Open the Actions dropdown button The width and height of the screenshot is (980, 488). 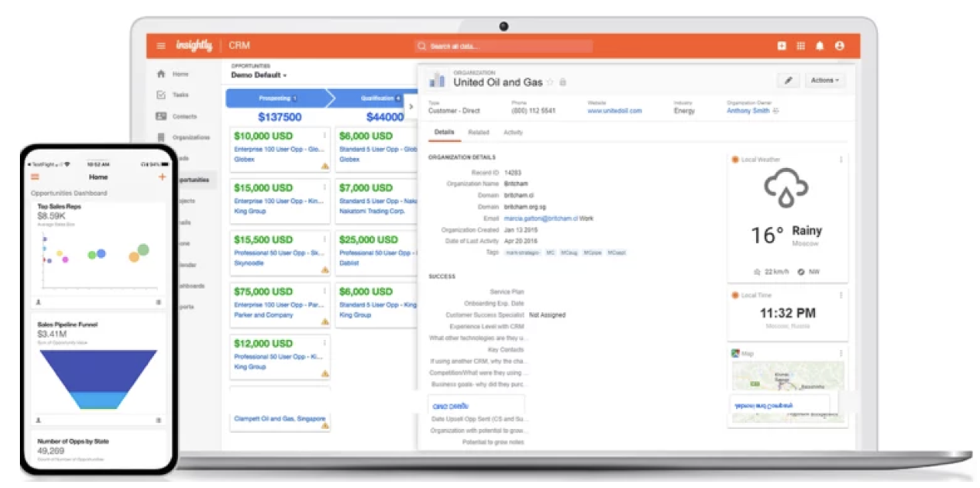coord(825,80)
